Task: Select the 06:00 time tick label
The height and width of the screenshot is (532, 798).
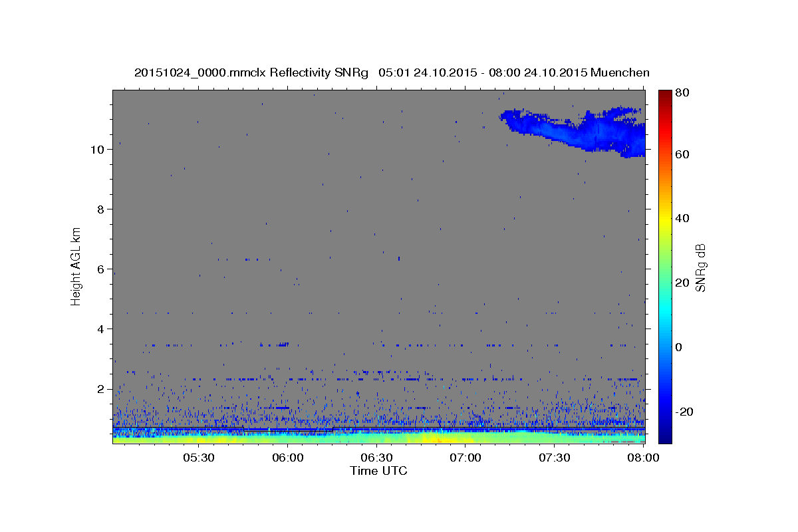Action: point(288,458)
